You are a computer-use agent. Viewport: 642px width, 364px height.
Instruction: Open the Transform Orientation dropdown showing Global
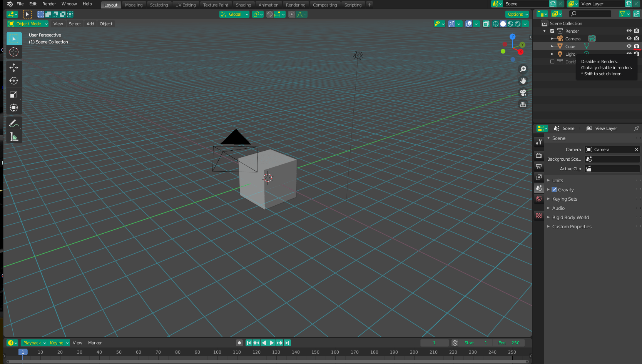point(234,14)
